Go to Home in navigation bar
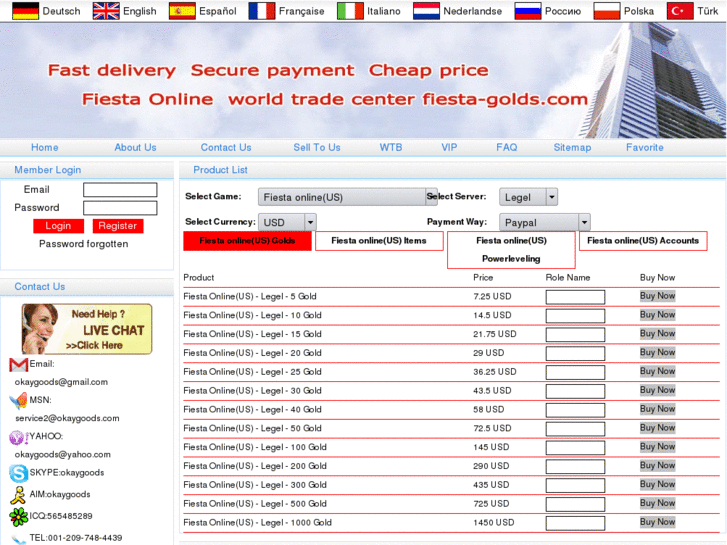The height and width of the screenshot is (545, 727). coord(45,147)
